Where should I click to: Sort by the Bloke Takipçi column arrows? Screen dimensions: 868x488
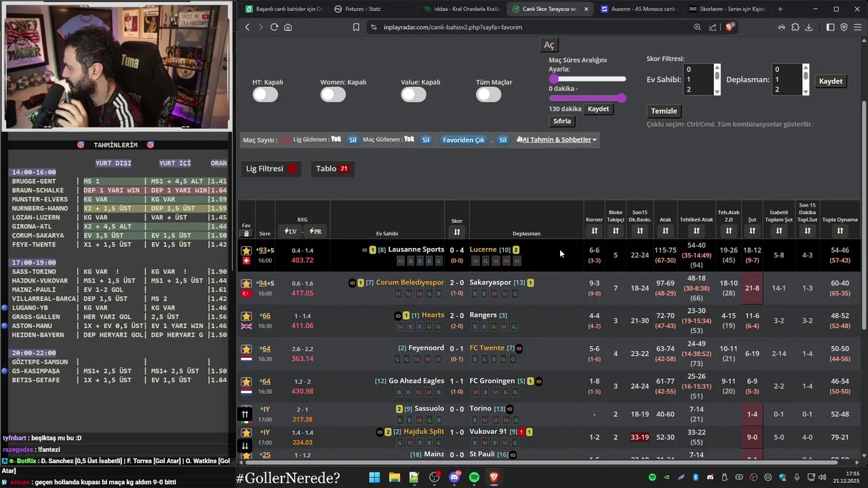[x=615, y=231]
